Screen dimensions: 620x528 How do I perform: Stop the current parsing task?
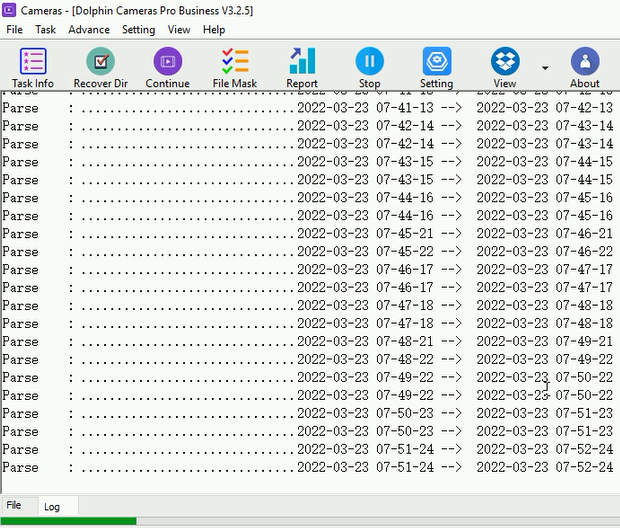(369, 68)
